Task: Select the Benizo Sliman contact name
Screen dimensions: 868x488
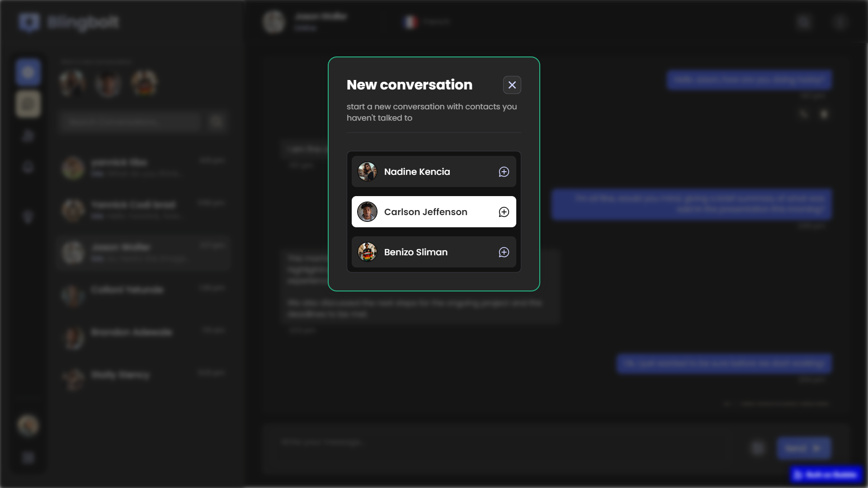Action: [x=415, y=252]
